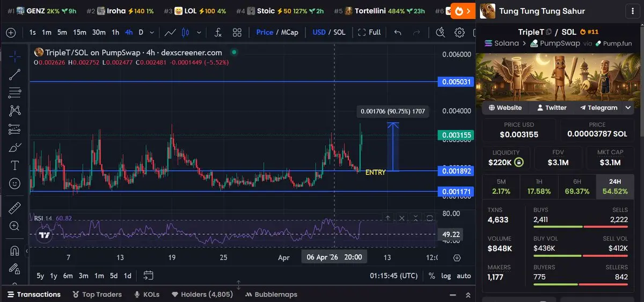Image resolution: width=644 pixels, height=302 pixels.
Task: Toggle the Full screen chart
Action: [x=369, y=32]
